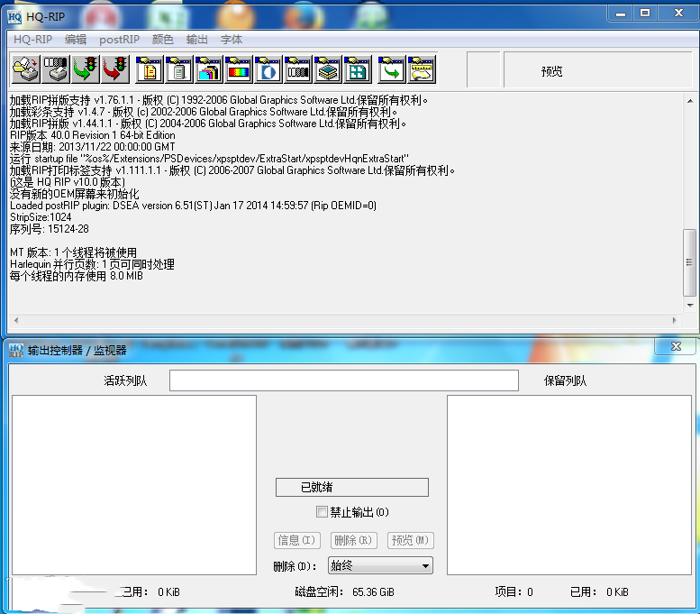Screen dimensions: 700x614
Task: Click the log vertical scrollbar down arrow
Action: click(x=690, y=306)
